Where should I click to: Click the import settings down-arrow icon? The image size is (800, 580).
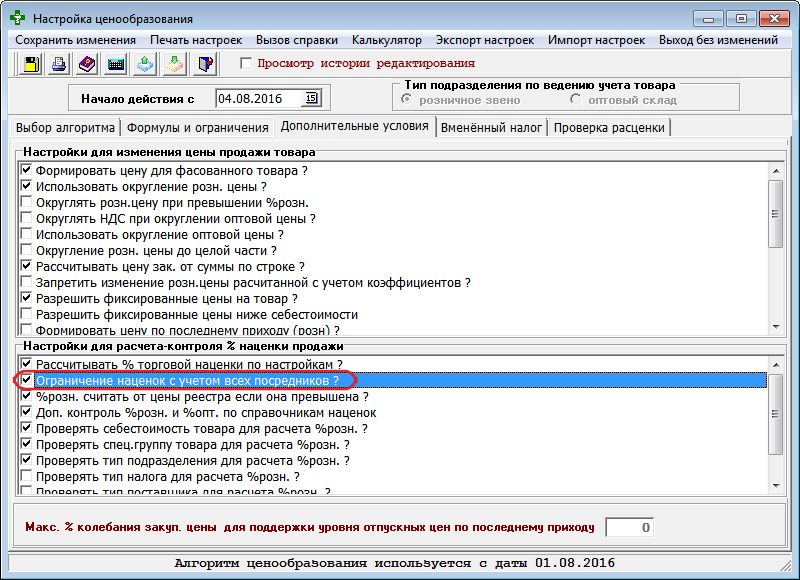click(175, 65)
